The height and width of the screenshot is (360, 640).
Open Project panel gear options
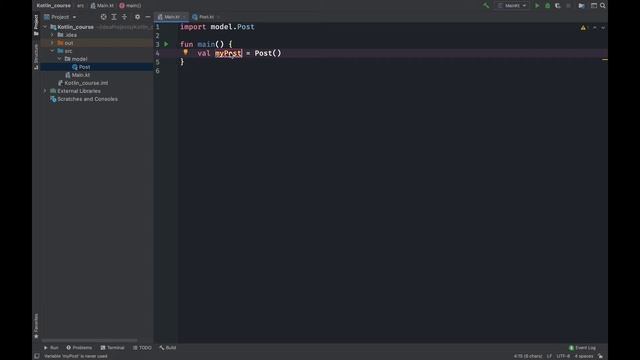[x=138, y=17]
